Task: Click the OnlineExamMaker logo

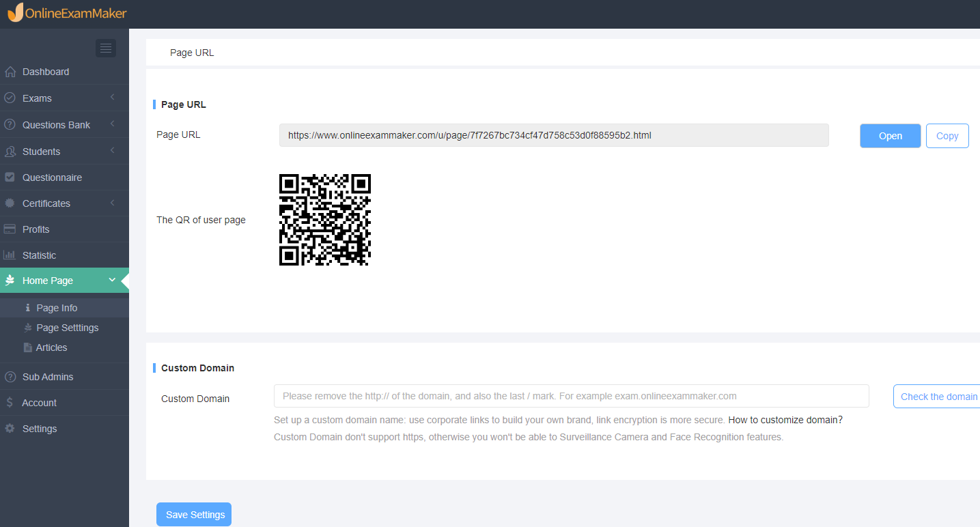Action: [67, 13]
